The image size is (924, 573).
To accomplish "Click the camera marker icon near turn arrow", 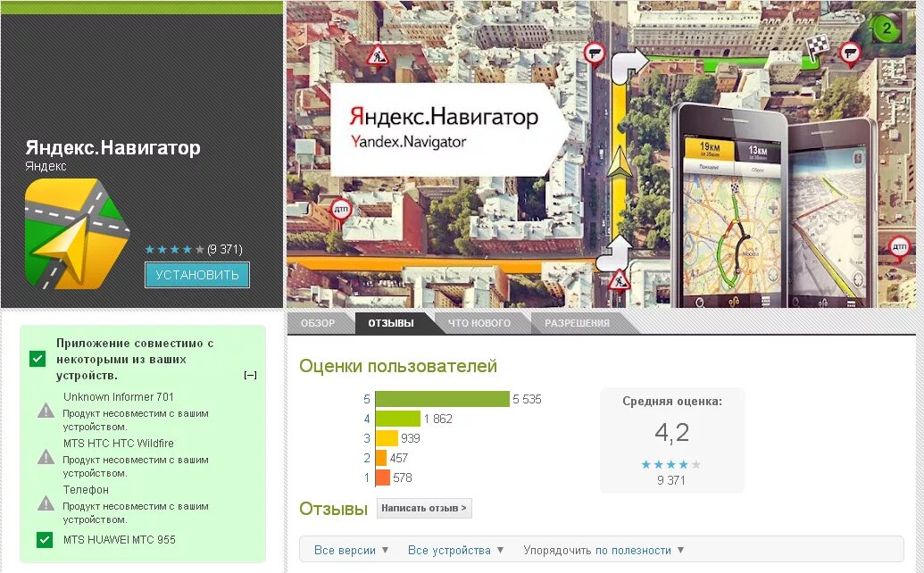I will pyautogui.click(x=595, y=54).
